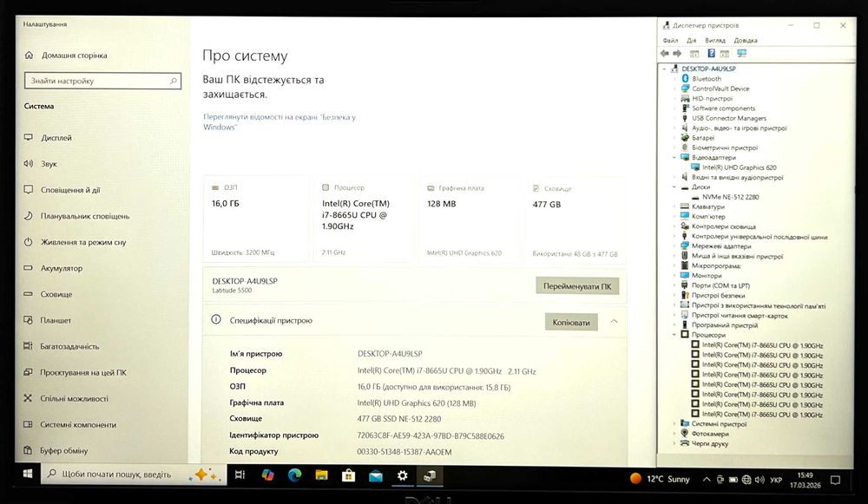868x504 pixels.
Task: Click blue Help icon in Device Manager toolbar
Action: [x=712, y=53]
